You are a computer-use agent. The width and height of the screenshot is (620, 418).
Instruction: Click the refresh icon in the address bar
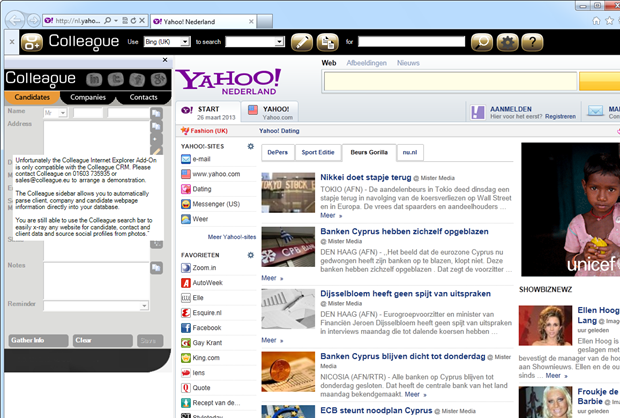pyautogui.click(x=133, y=20)
